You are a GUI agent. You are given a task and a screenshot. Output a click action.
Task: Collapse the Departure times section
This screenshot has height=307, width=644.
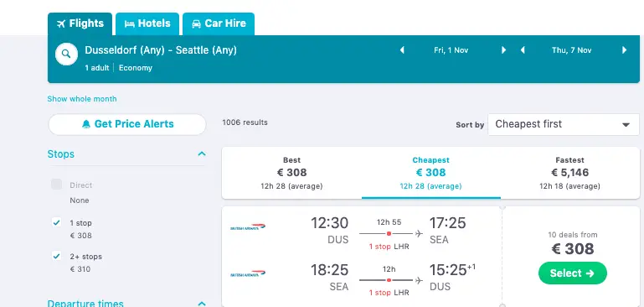[x=202, y=304]
